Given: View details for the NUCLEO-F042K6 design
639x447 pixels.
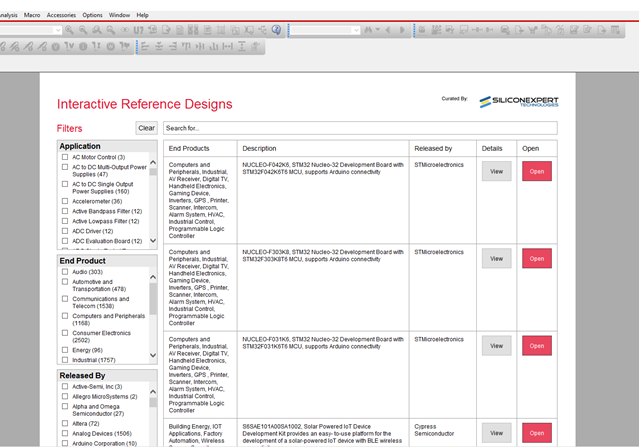Looking at the screenshot, I should pos(496,171).
